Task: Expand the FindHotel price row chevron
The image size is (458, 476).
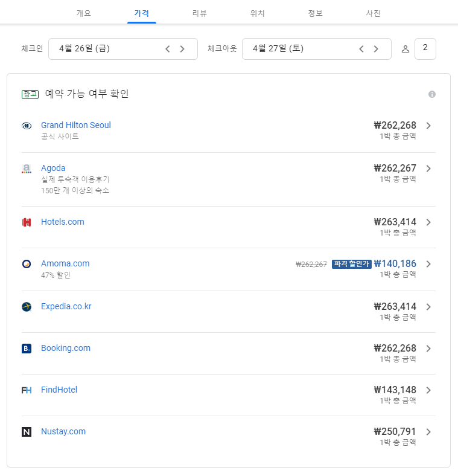Action: 428,390
